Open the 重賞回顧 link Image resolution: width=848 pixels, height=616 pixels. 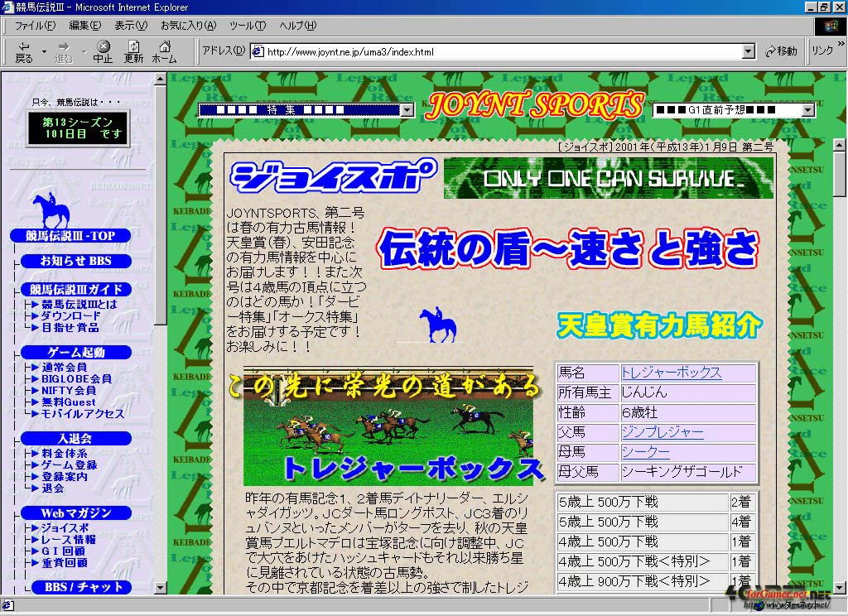(x=65, y=563)
